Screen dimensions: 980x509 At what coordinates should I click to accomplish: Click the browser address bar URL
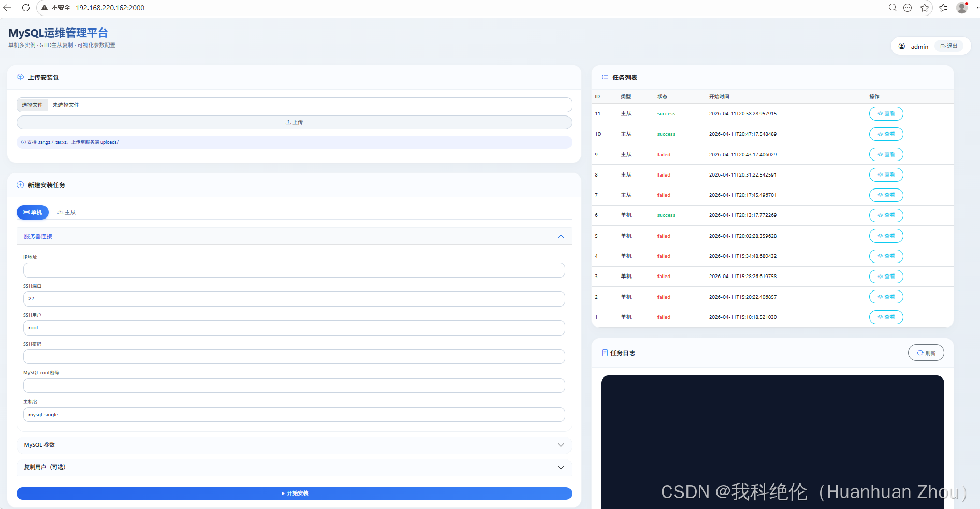pyautogui.click(x=110, y=8)
